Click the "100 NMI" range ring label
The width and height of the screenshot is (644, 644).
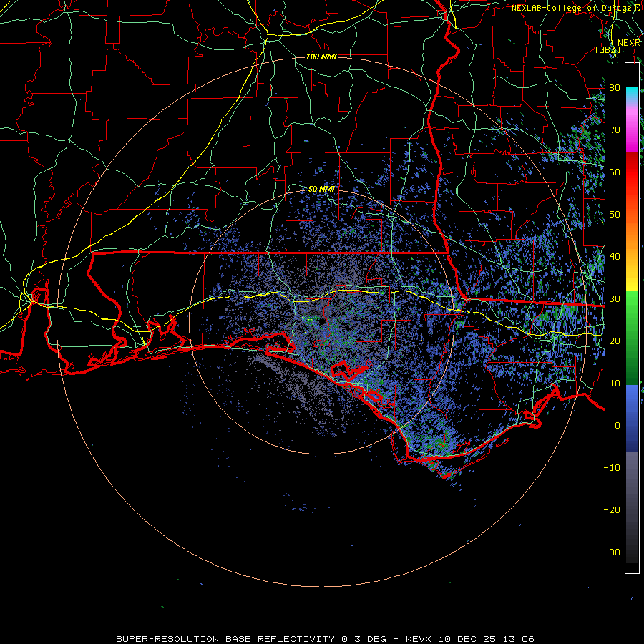click(321, 57)
